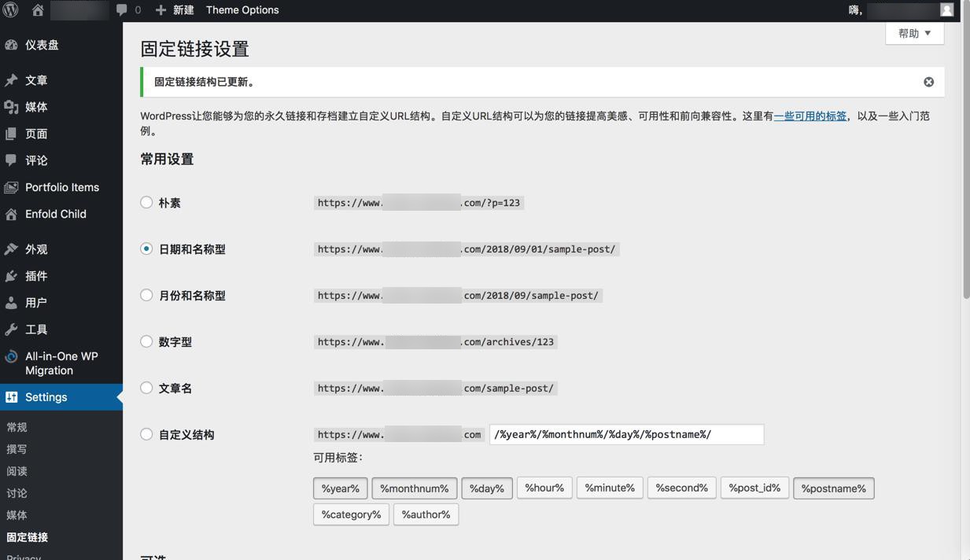Add the %author% tag
Viewport: 970px width, 560px height.
pyautogui.click(x=426, y=514)
